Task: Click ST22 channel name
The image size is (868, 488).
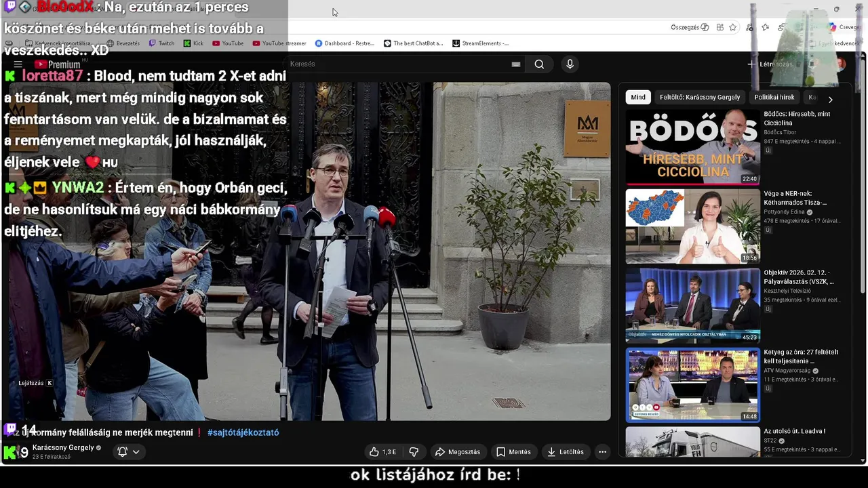Action: [x=771, y=441]
